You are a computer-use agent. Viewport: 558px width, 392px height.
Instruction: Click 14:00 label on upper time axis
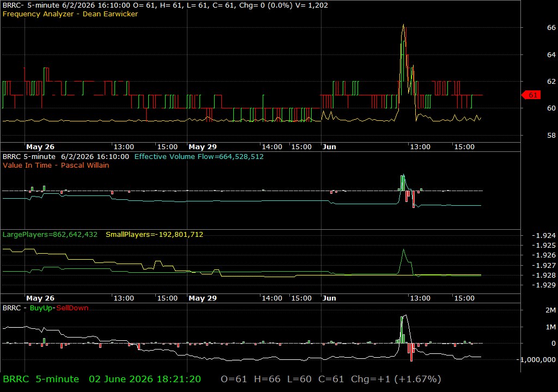(272, 146)
